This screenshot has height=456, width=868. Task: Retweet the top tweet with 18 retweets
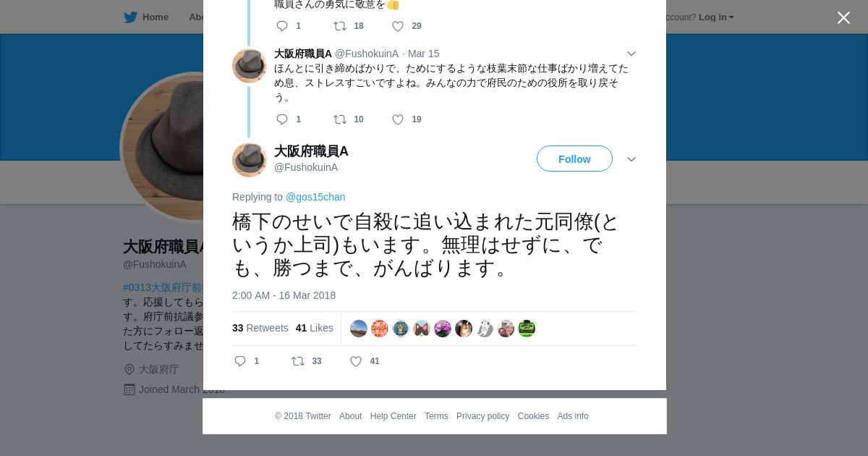pos(340,26)
